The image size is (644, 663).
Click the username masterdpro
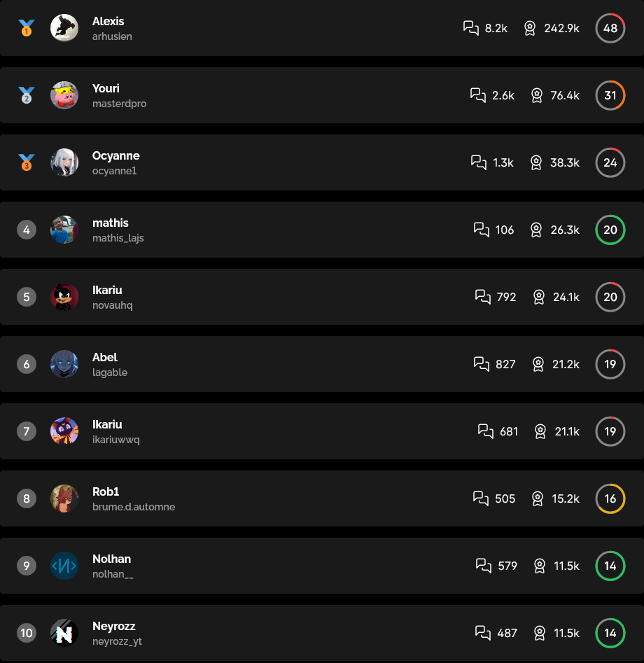pos(119,104)
